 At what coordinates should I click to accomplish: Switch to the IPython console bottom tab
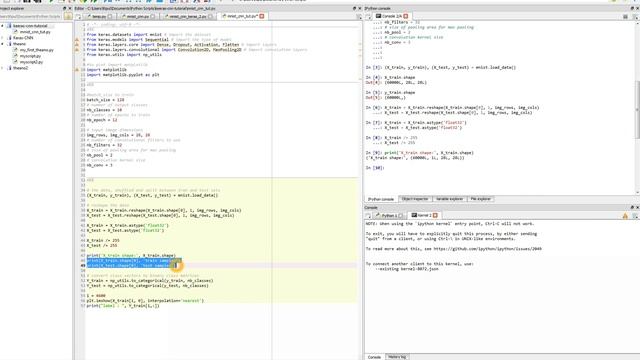381,199
